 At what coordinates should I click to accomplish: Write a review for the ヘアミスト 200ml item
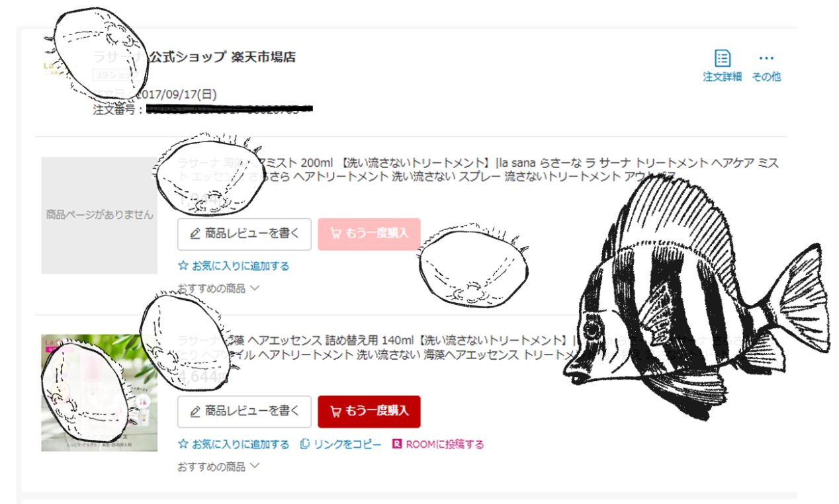tap(244, 233)
